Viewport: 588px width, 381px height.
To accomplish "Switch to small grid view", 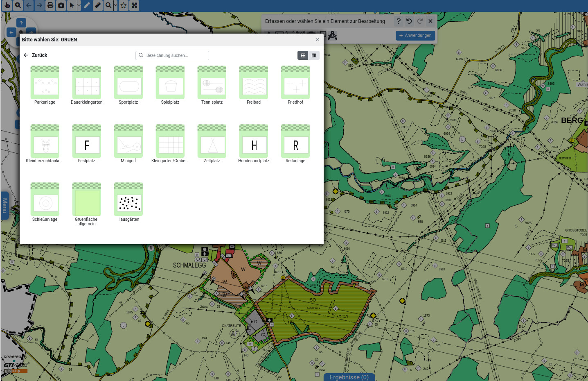I will [314, 55].
